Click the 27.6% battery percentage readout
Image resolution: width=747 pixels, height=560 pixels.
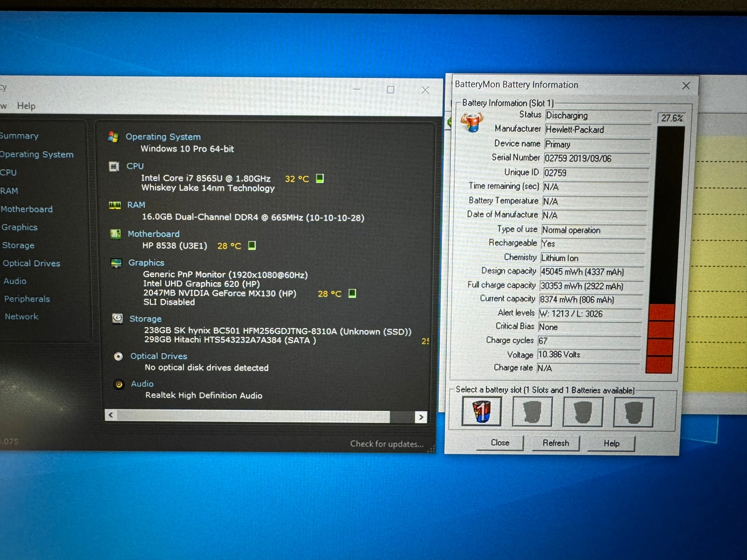coord(671,118)
